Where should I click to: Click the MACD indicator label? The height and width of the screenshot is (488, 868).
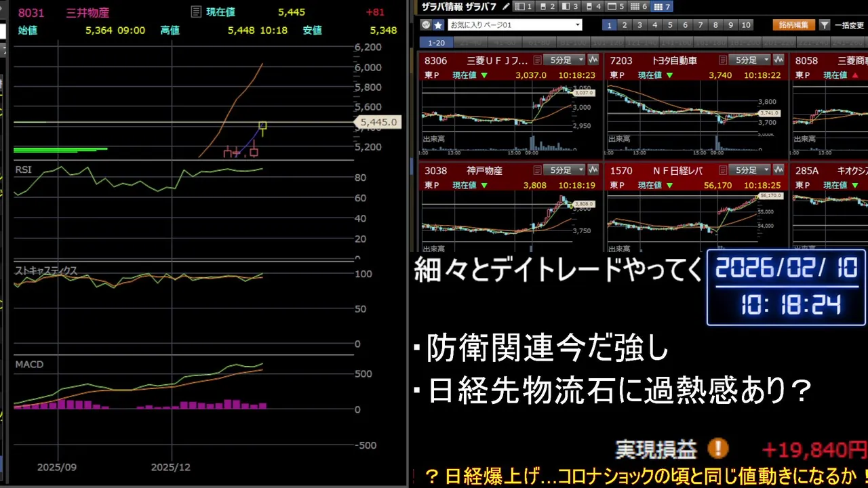coord(29,365)
